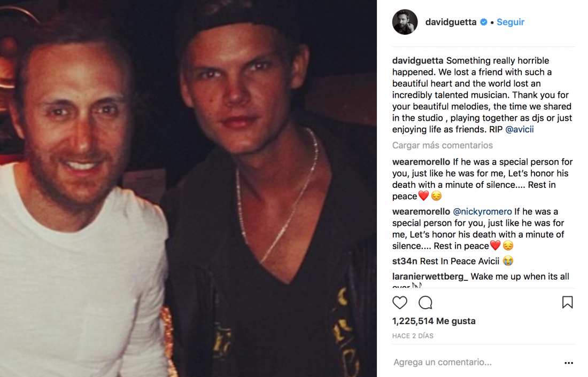The height and width of the screenshot is (377, 588).
Task: Follow davidguetta with Seguir button
Action: (510, 22)
